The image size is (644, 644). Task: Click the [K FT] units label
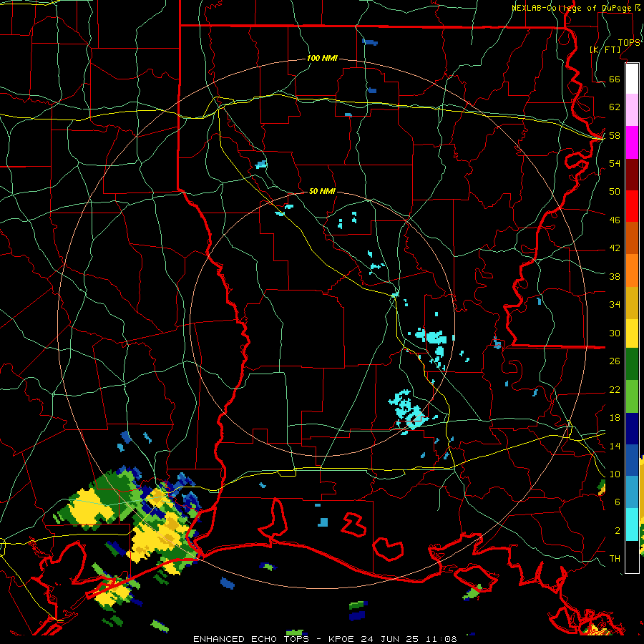pos(605,50)
